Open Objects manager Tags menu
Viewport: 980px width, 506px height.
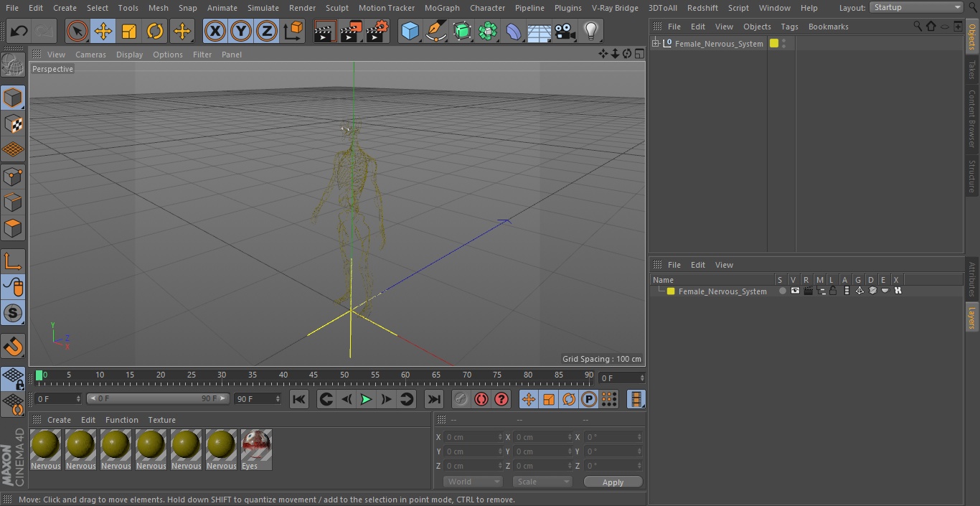(x=789, y=27)
